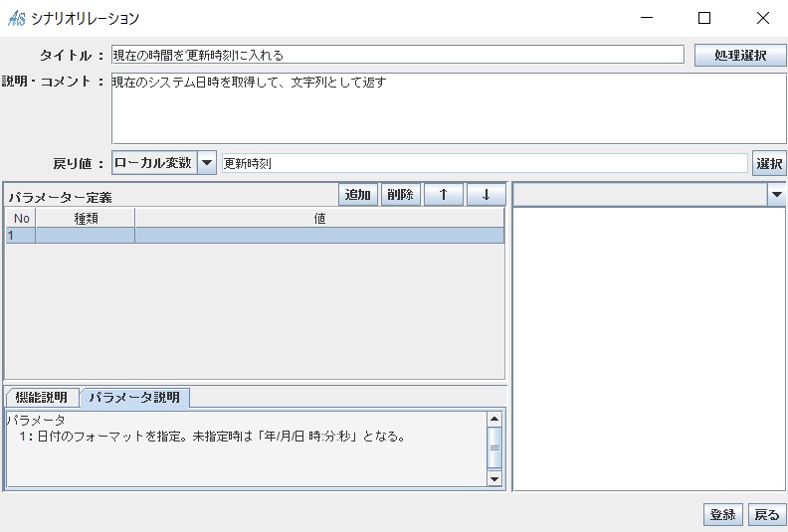Switch to the 機能説明 tab
Screen dimensions: 788x532
tap(42, 398)
